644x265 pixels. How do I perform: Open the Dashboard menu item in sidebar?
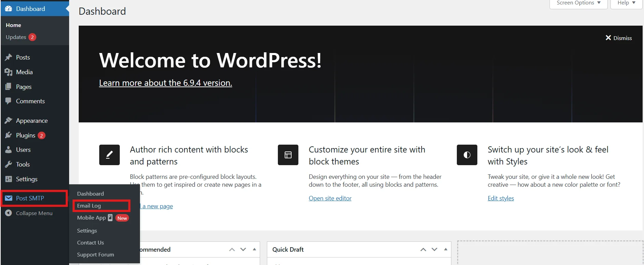[35, 9]
